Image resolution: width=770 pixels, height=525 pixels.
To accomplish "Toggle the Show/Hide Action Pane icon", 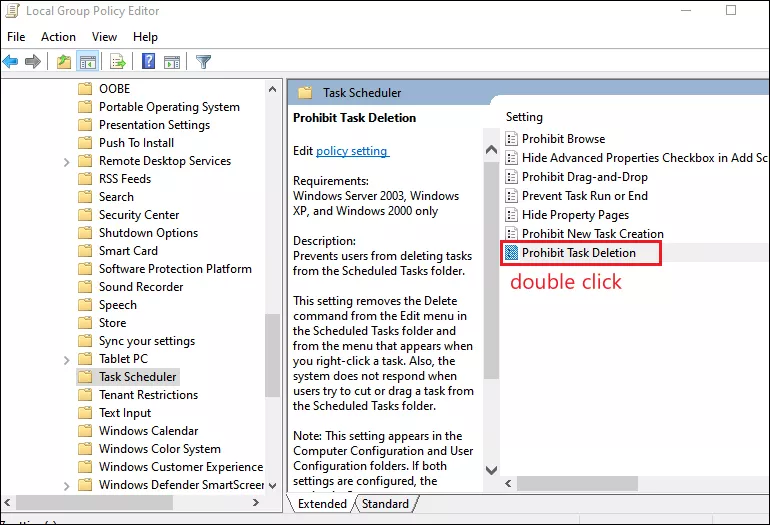I will (x=172, y=62).
